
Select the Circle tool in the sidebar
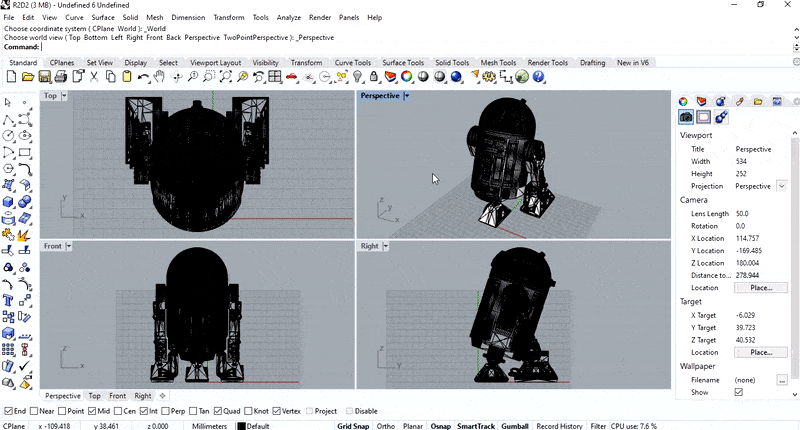pos(9,136)
